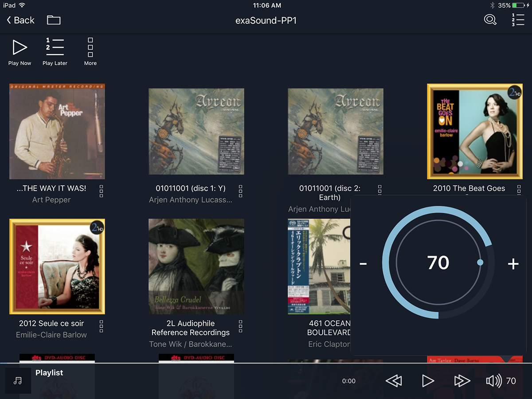Viewport: 532px width, 399px height.
Task: Select the "Emilie-Claire Barlow" artist name
Action: [x=51, y=335]
